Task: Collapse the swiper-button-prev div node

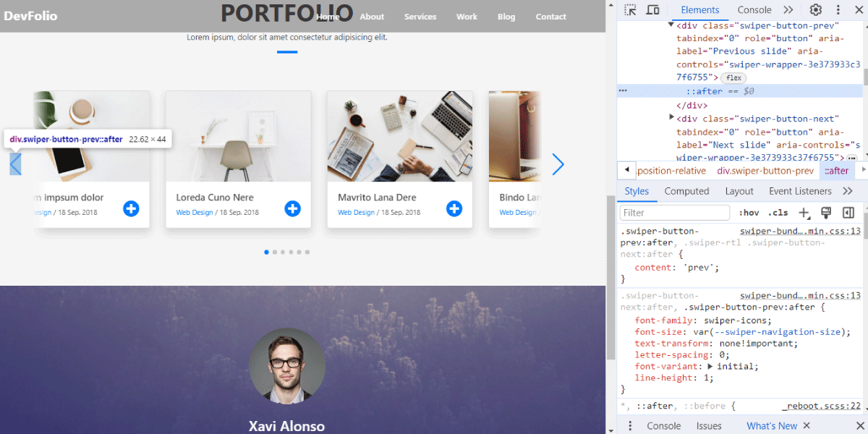Action: (x=671, y=25)
